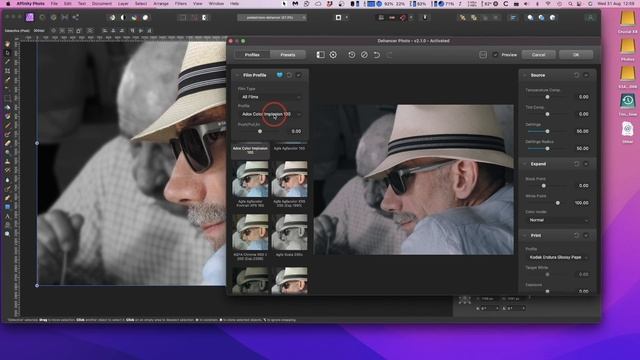
Task: Click the Push/Pull value field 0.00
Action: [296, 131]
